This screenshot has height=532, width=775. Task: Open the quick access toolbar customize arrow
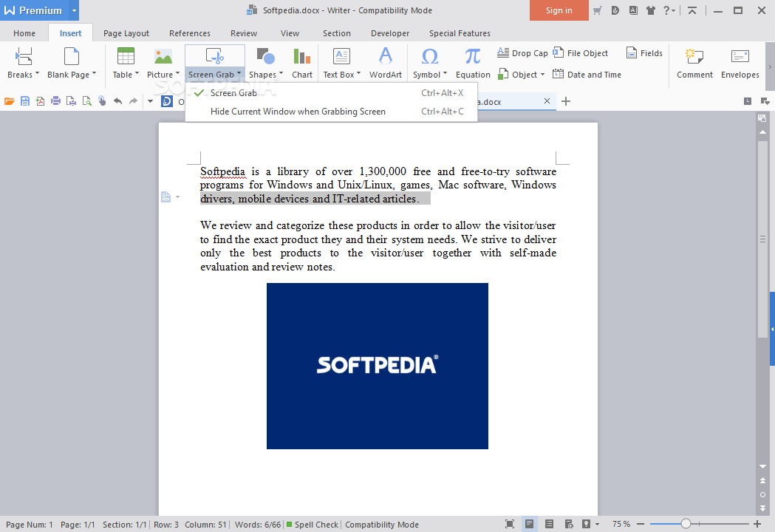(x=150, y=101)
